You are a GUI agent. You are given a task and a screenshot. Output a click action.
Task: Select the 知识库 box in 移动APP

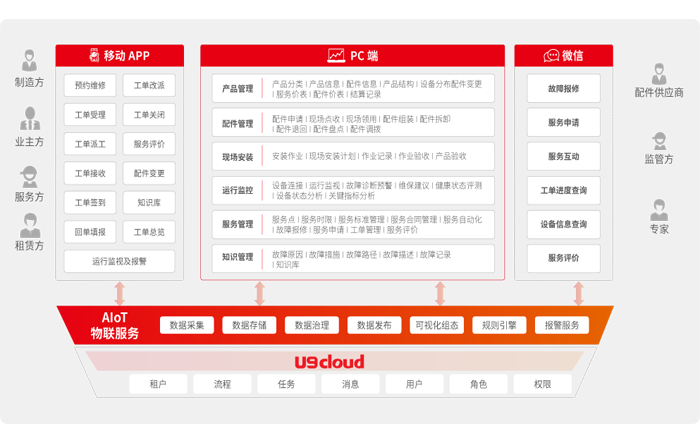[149, 202]
